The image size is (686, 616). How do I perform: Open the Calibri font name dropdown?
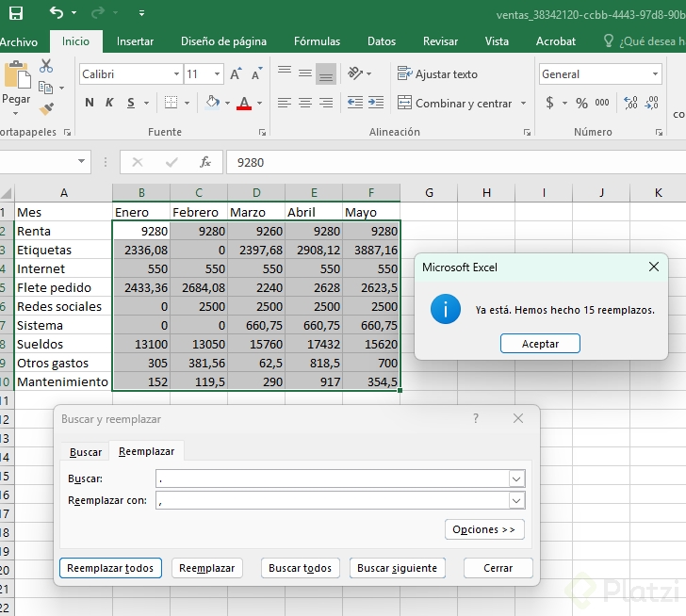(x=176, y=73)
